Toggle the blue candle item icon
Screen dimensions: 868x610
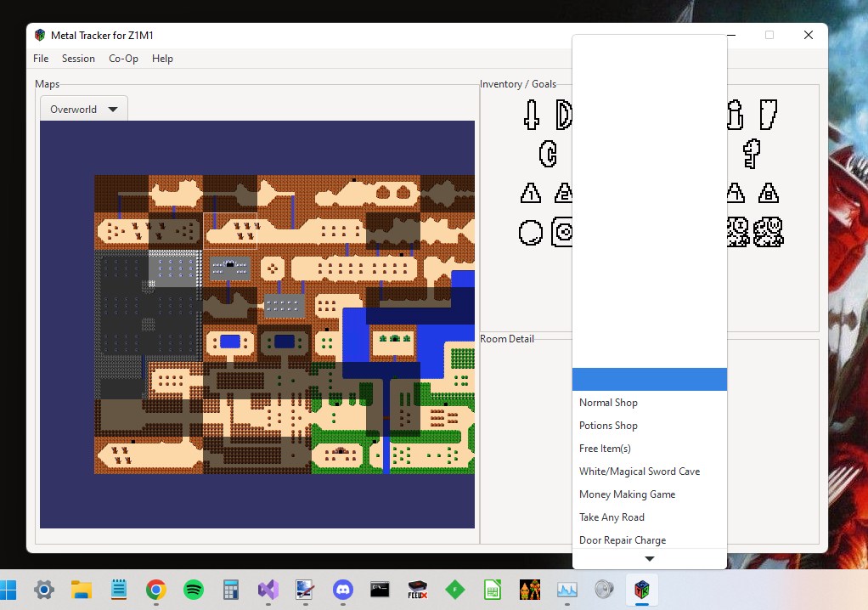coord(548,155)
